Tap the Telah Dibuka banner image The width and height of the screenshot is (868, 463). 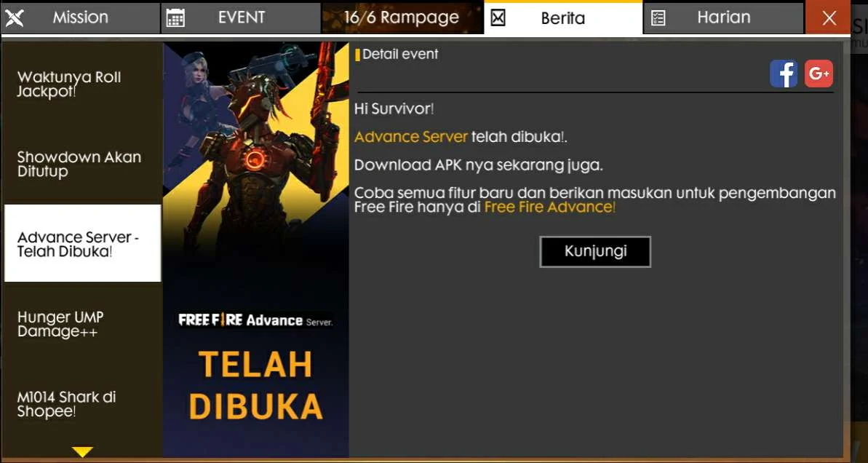[x=256, y=249]
